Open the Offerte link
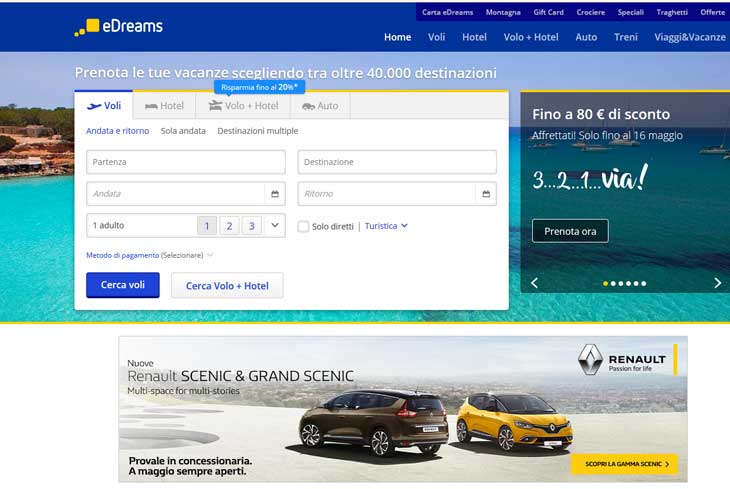This screenshot has height=489, width=730. pyautogui.click(x=713, y=12)
